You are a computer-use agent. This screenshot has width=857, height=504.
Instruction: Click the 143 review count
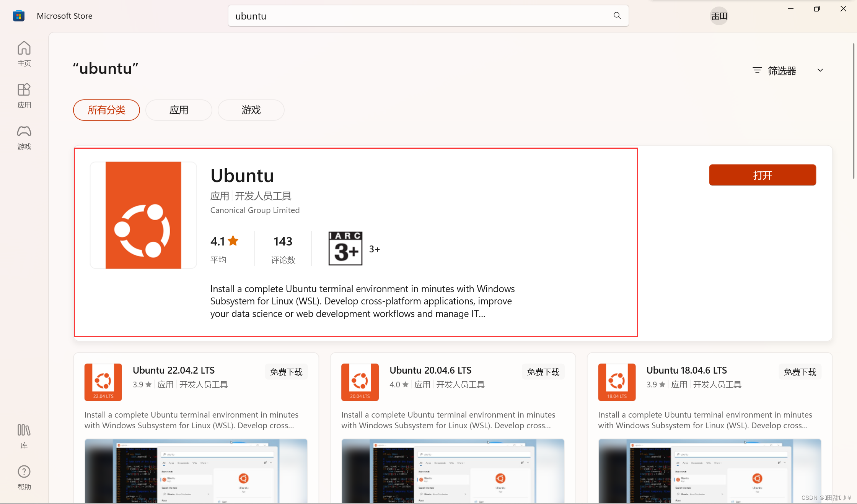coord(283,241)
